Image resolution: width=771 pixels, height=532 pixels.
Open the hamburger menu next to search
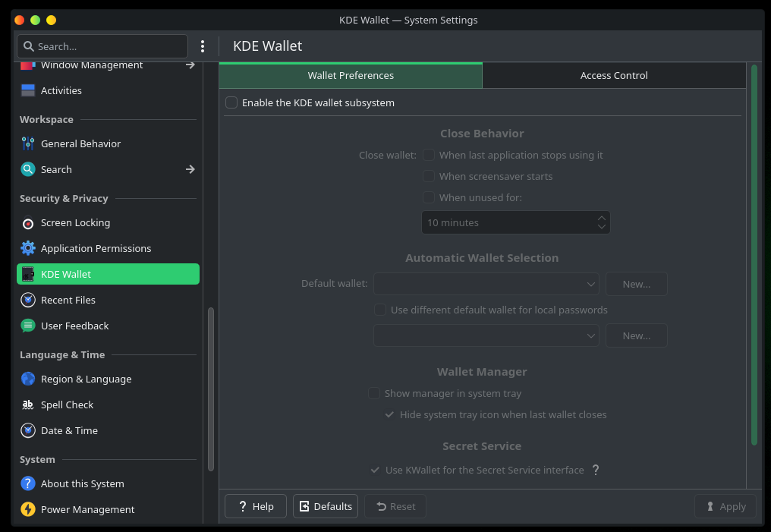[203, 46]
